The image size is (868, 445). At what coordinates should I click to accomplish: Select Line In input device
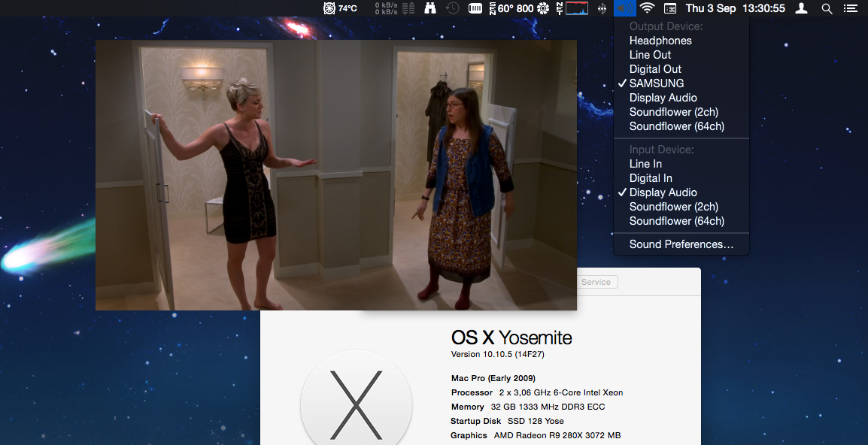pos(681,164)
